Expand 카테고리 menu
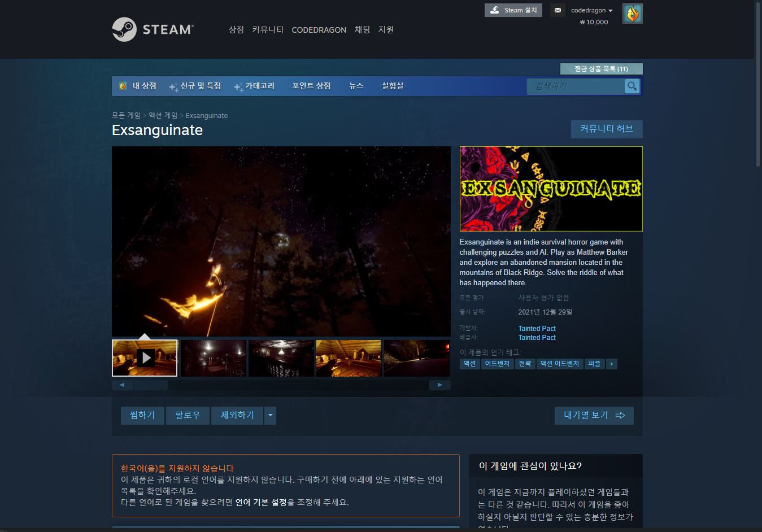 point(255,86)
